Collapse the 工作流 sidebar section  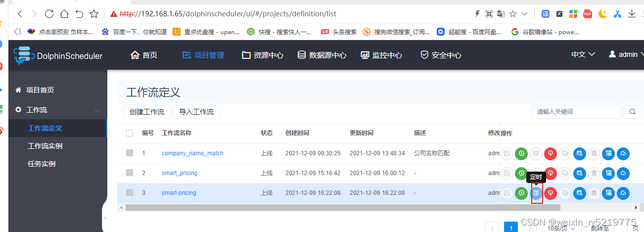click(97, 110)
